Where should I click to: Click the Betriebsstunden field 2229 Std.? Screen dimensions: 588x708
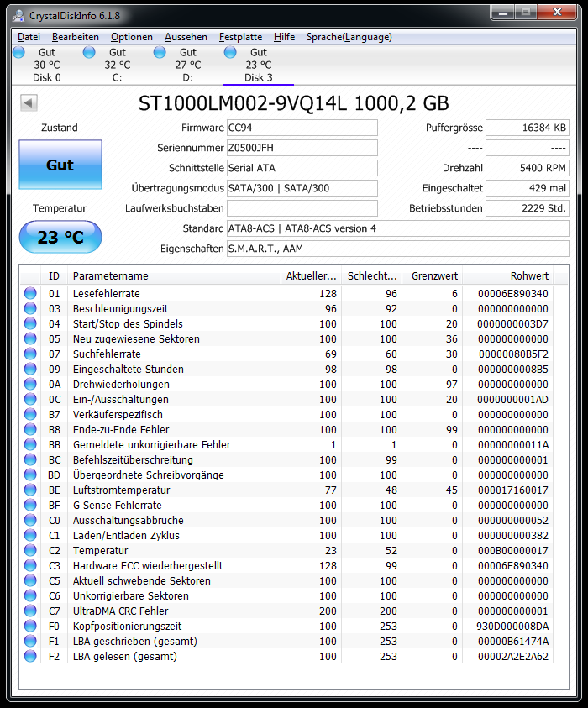pyautogui.click(x=528, y=208)
